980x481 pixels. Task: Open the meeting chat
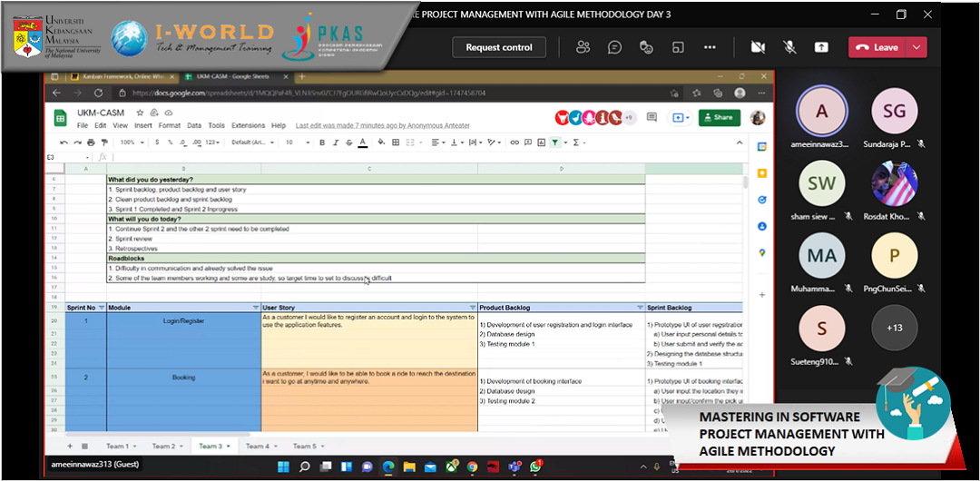(x=614, y=47)
